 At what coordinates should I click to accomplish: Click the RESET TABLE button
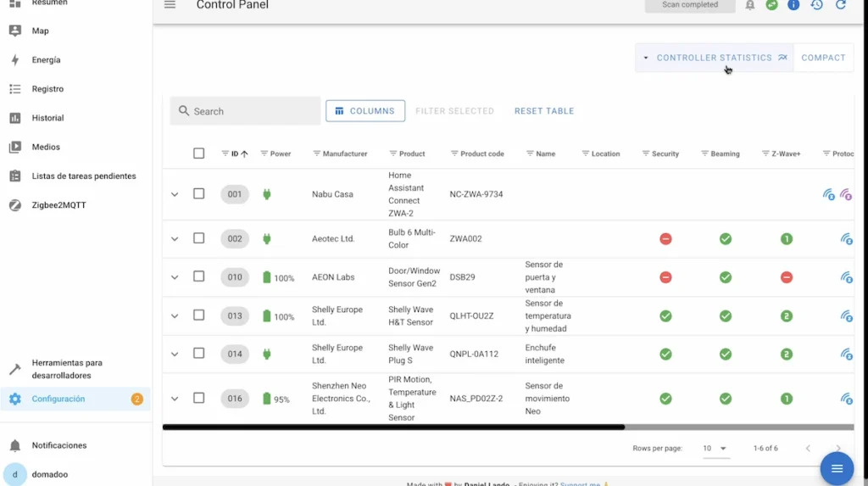click(x=544, y=111)
